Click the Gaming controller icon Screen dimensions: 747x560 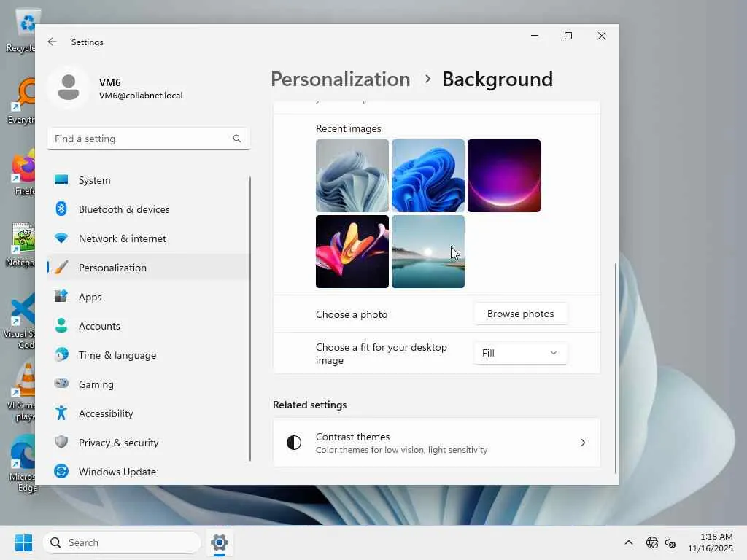pyautogui.click(x=61, y=384)
